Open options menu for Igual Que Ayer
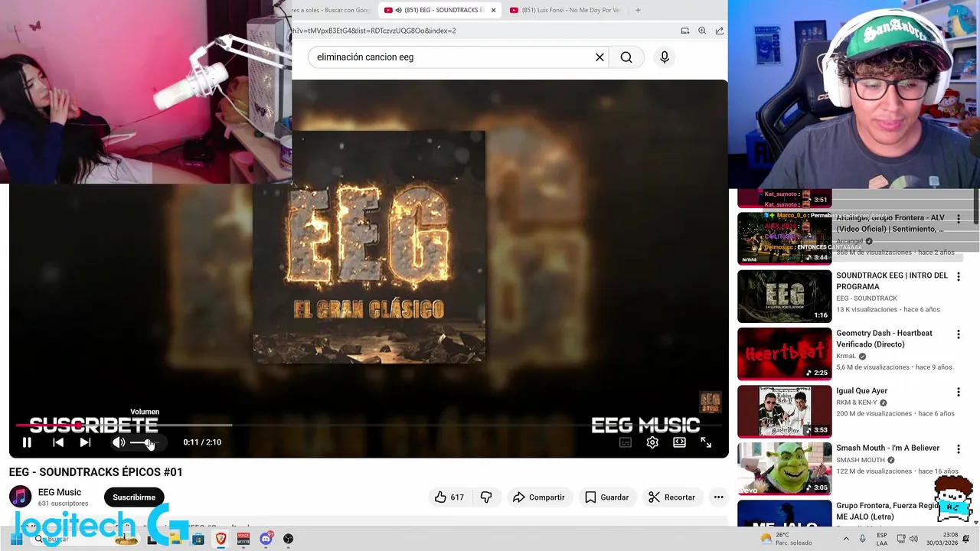The image size is (980, 551). (x=958, y=392)
